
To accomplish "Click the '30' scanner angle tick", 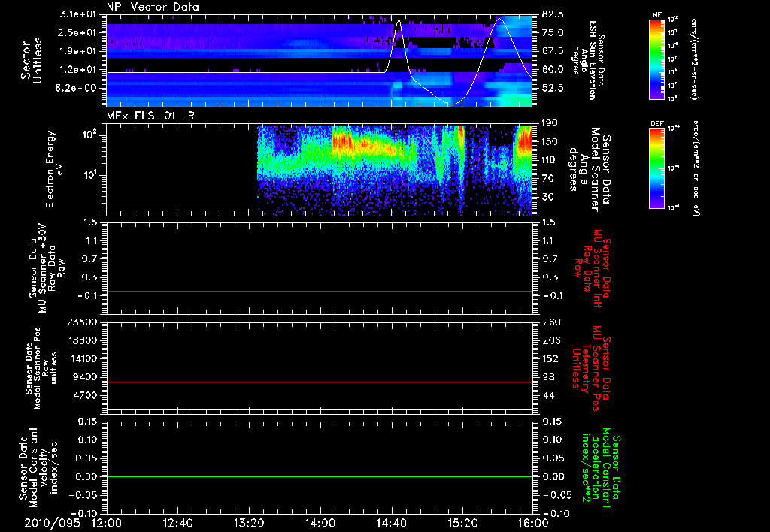I will coord(547,198).
